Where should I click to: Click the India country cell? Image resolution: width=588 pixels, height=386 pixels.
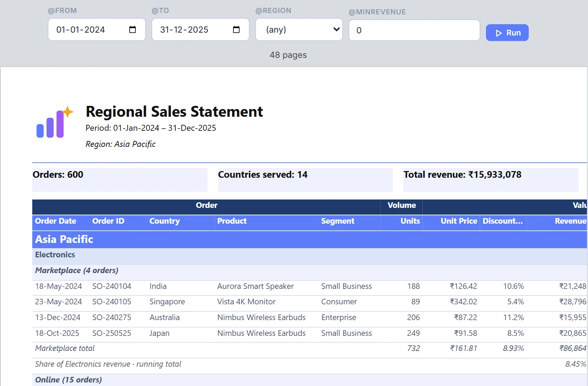[x=158, y=286]
